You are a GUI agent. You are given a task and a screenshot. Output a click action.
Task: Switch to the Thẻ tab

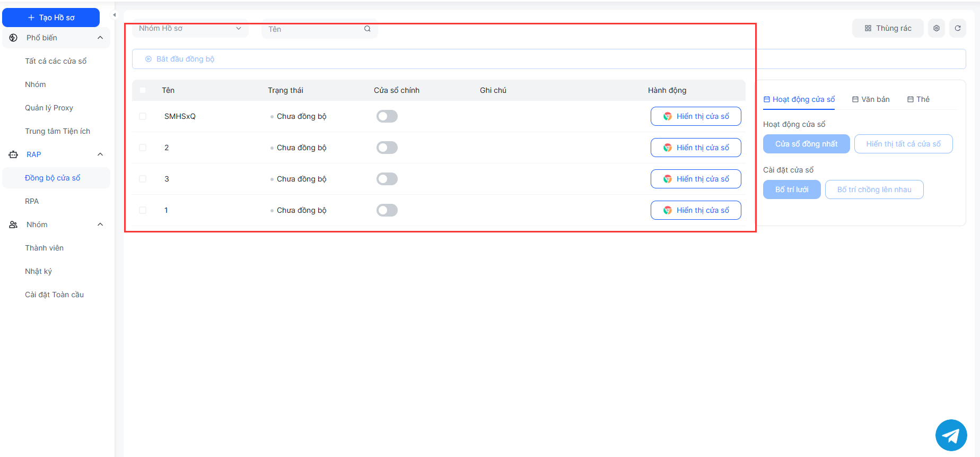click(918, 99)
